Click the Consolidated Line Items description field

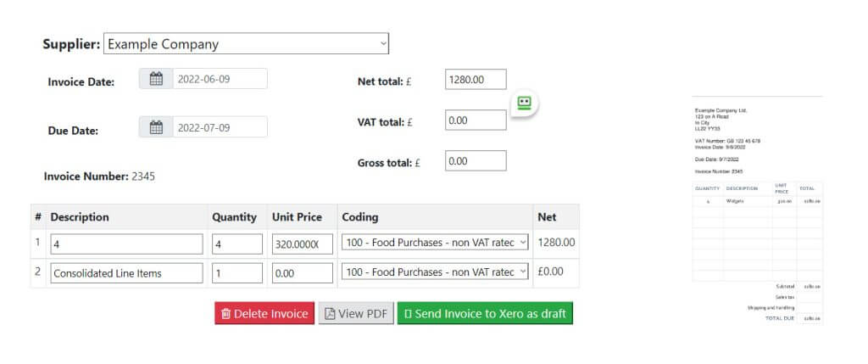tap(127, 273)
